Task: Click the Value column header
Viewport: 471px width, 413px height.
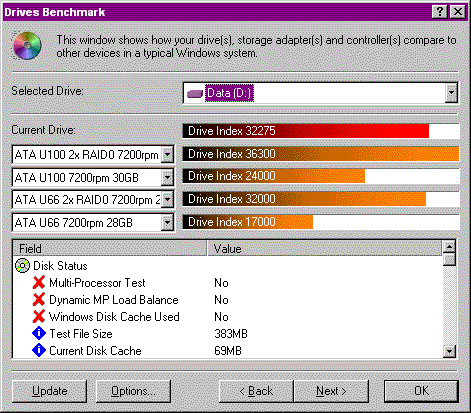Action: (325, 249)
